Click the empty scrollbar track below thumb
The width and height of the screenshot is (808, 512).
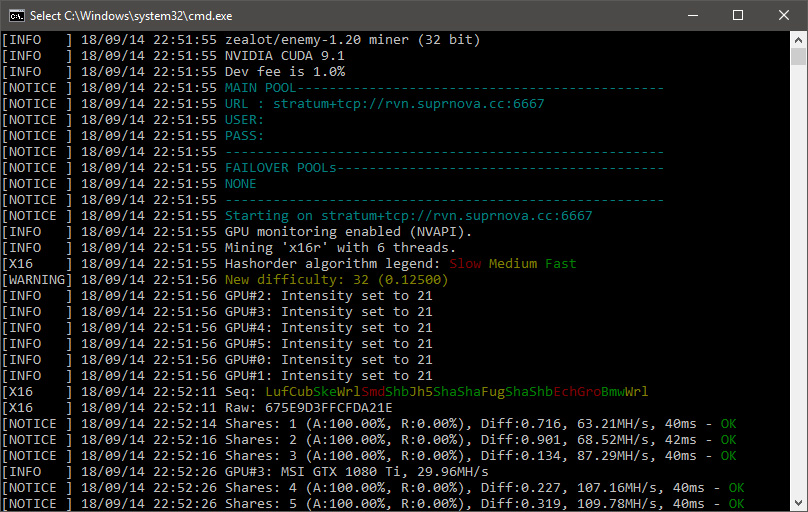pos(798,280)
